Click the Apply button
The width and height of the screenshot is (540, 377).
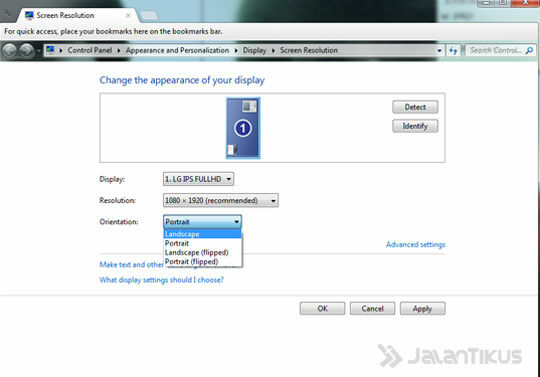coord(422,308)
